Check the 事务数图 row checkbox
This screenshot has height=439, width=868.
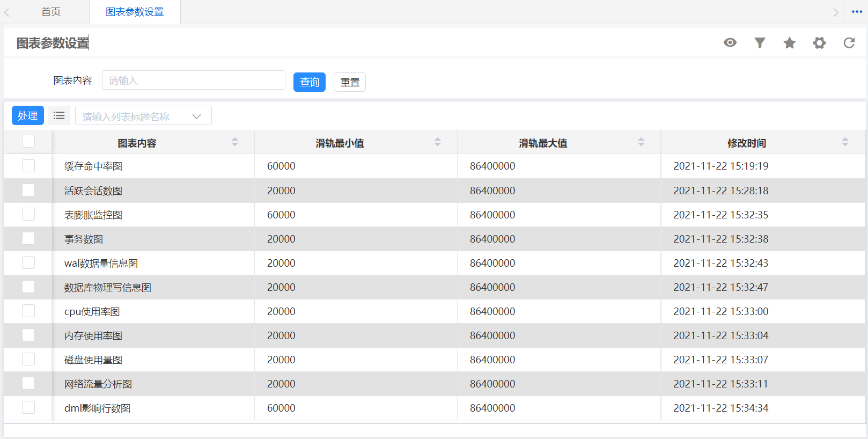[28, 238]
